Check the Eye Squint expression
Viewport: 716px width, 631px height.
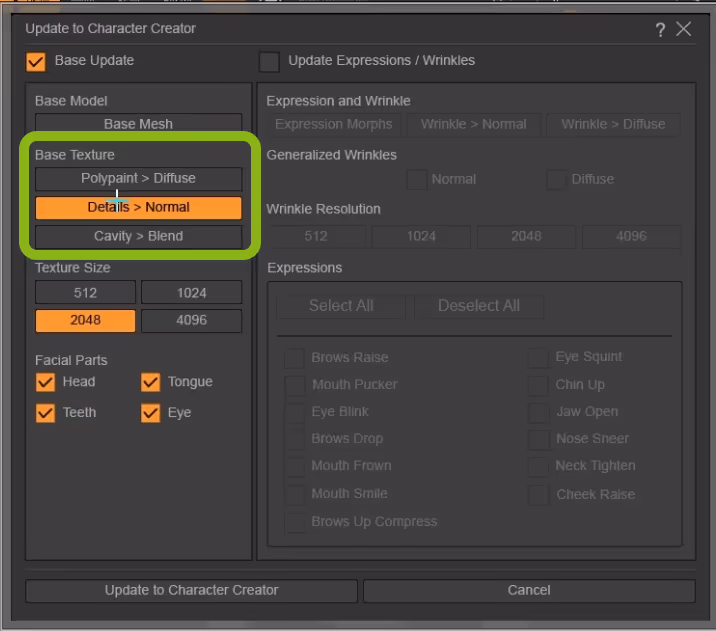[x=538, y=358]
